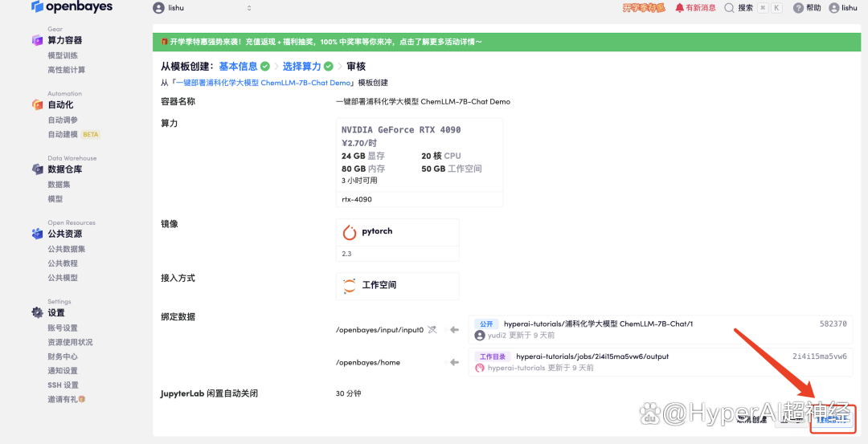Click hyperai-tutorials avatar icon
Screen dimensions: 868x444
coord(479,368)
